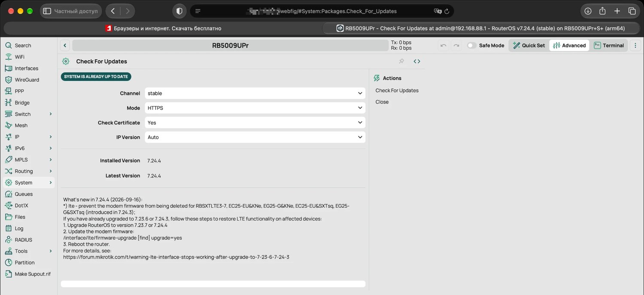Open the IP Version dropdown set to Auto
Image resolution: width=644 pixels, height=295 pixels.
pos(255,137)
